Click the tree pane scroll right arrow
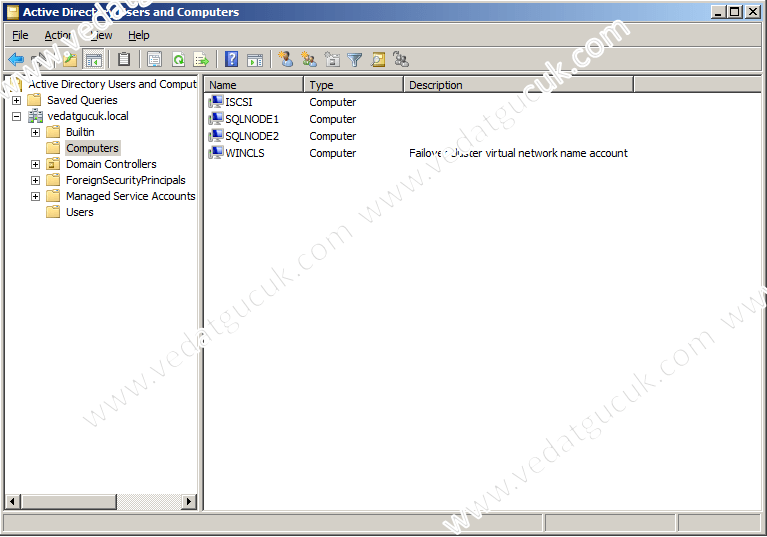The image size is (767, 537). pos(189,501)
